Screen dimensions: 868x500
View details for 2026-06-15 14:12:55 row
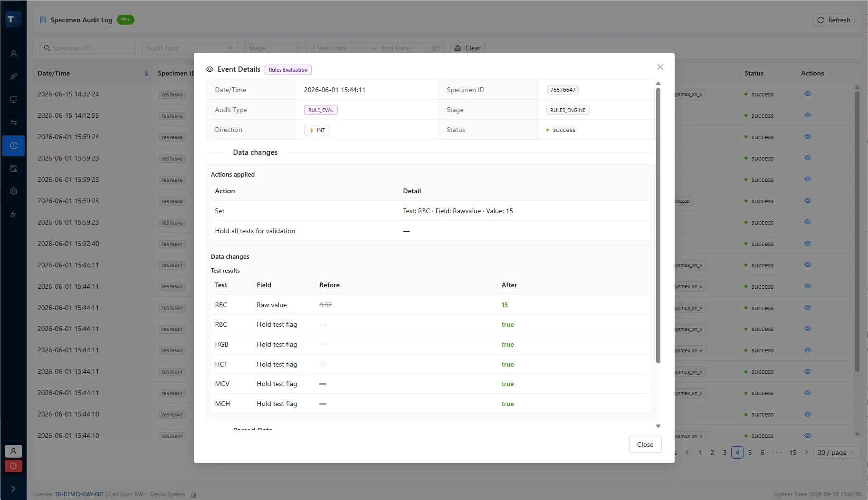click(808, 115)
